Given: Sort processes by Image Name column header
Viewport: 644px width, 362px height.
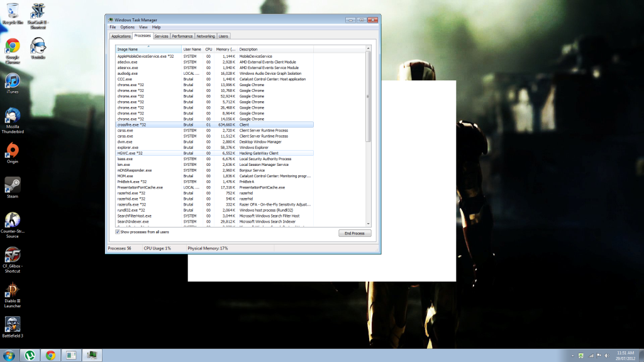Looking at the screenshot, I should [x=148, y=49].
